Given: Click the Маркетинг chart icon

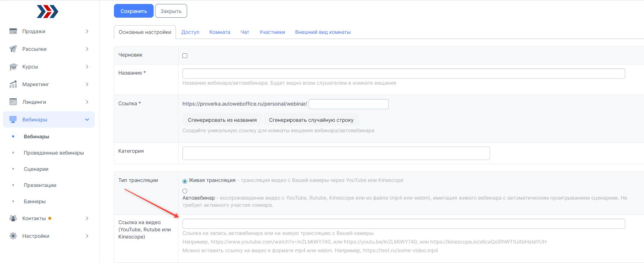Looking at the screenshot, I should click(x=13, y=84).
